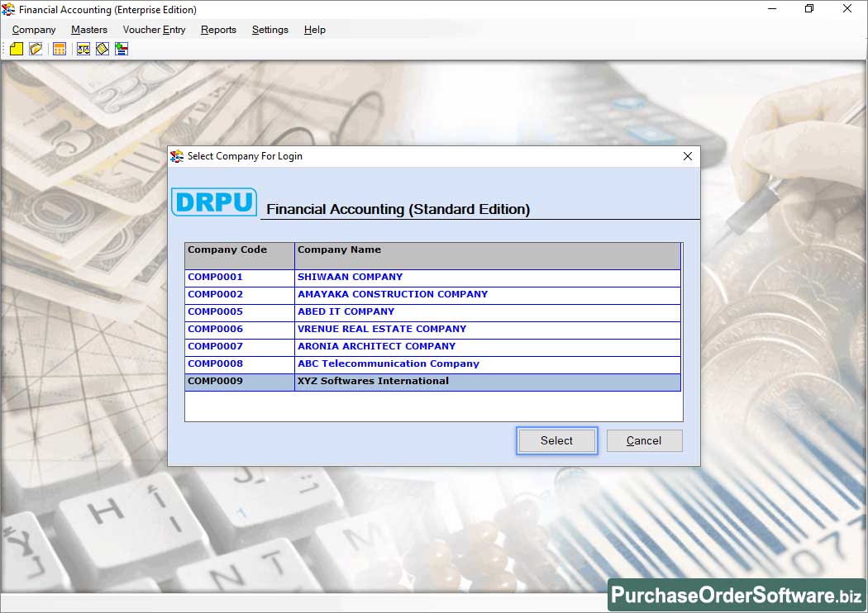Click the Select button
868x613 pixels.
tap(557, 441)
